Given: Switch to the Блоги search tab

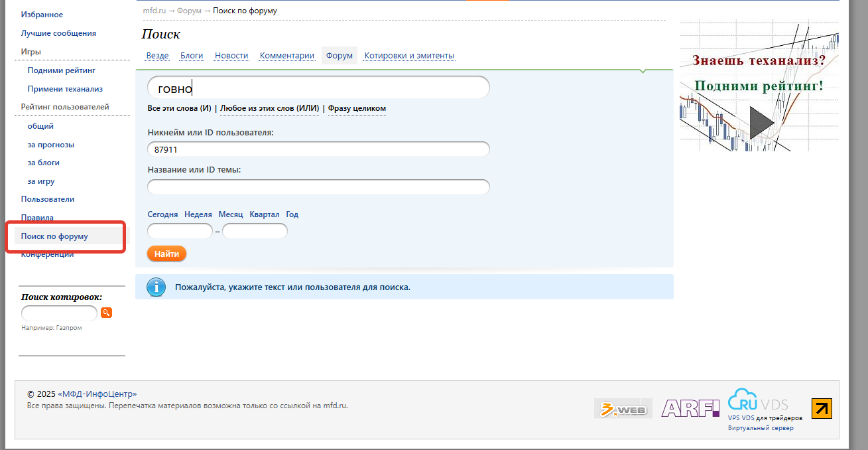Looking at the screenshot, I should [192, 56].
